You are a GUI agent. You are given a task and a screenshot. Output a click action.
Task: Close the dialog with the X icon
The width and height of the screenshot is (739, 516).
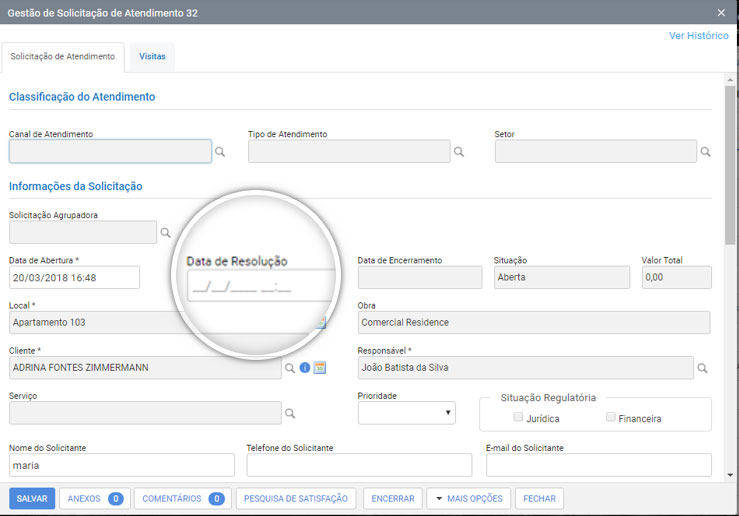[x=721, y=13]
